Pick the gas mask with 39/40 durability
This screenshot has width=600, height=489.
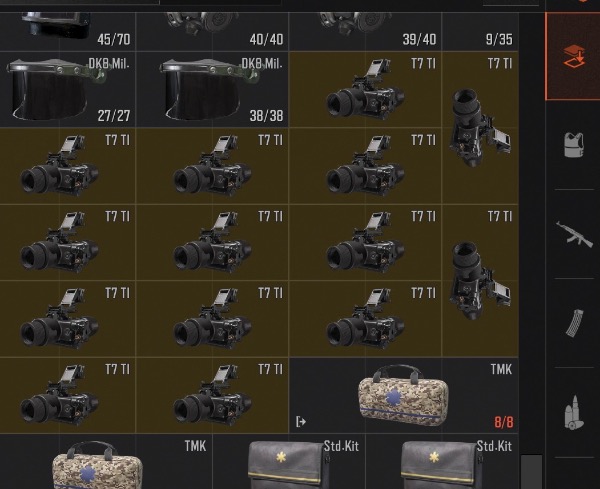pos(365,31)
